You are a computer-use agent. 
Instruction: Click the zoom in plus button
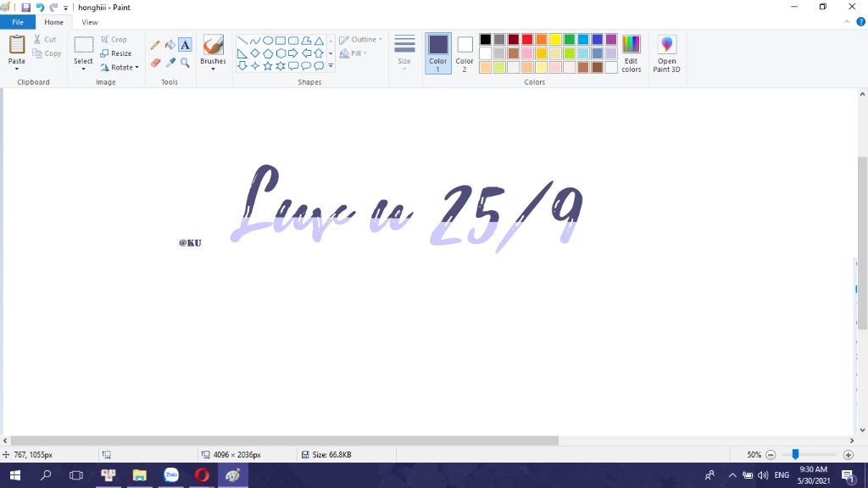pyautogui.click(x=848, y=455)
